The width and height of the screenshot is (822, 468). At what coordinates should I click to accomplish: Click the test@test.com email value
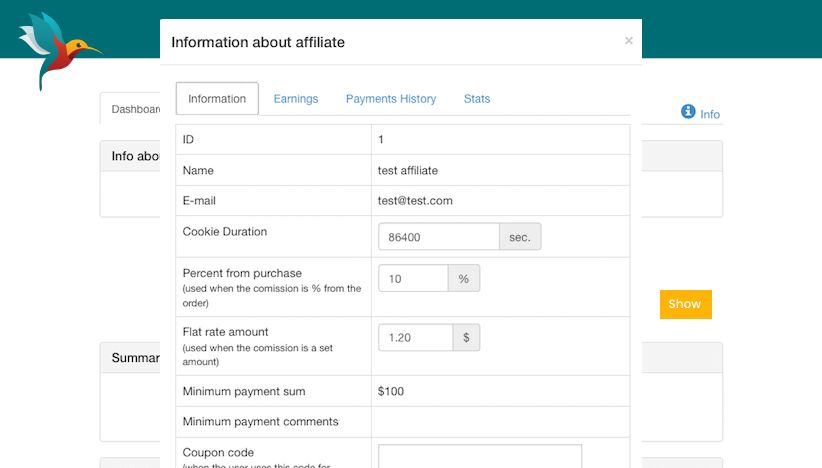[x=415, y=201]
